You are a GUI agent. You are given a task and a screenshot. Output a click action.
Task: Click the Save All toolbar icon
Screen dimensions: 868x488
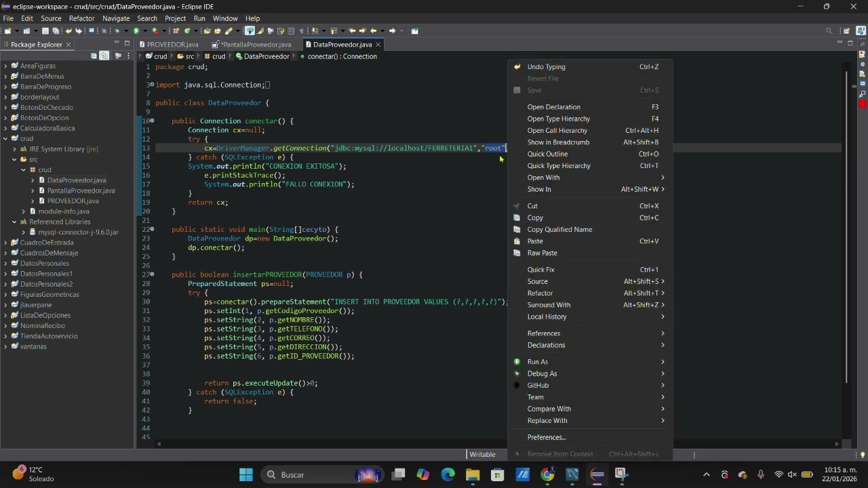coord(56,30)
